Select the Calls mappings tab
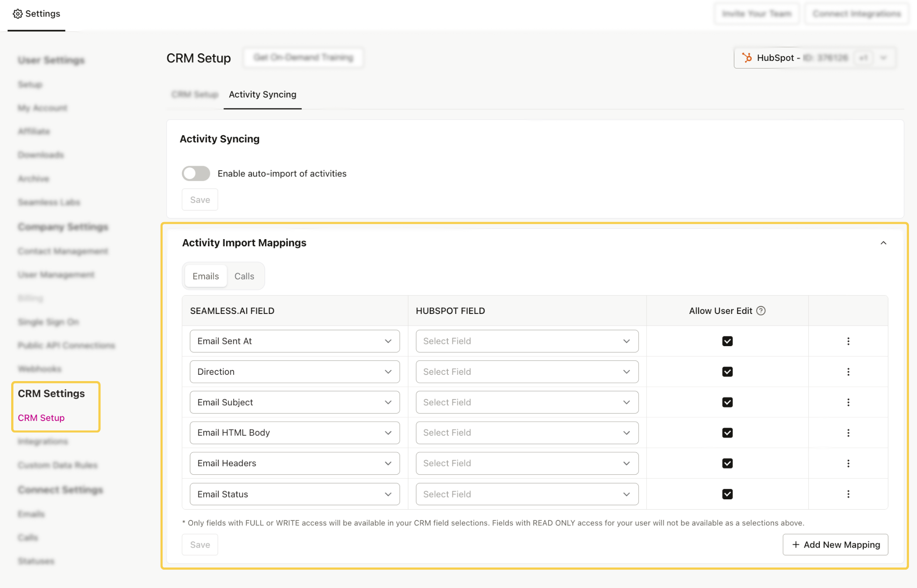Viewport: 917px width, 588px height. pos(244,276)
